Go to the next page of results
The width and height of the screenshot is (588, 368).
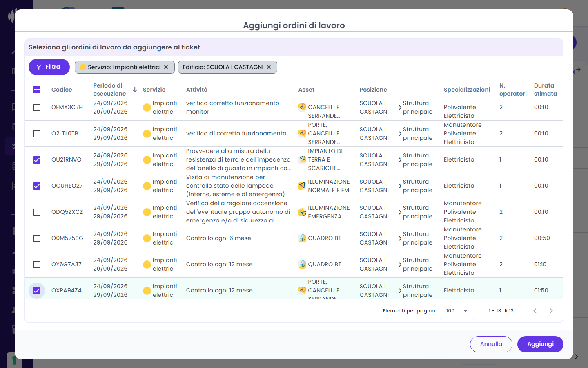click(551, 311)
